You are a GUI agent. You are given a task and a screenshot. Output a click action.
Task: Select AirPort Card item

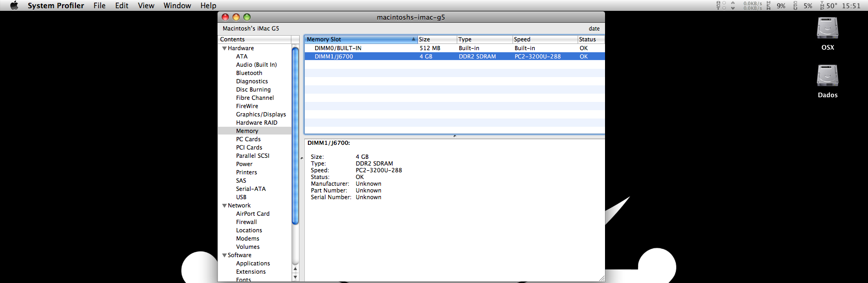pyautogui.click(x=253, y=214)
